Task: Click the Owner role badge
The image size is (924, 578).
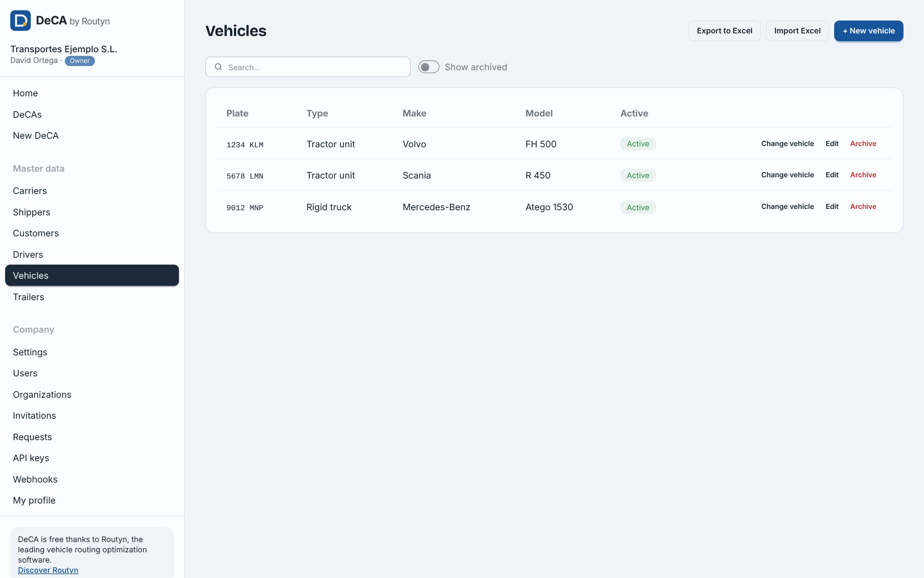Action: pyautogui.click(x=80, y=61)
